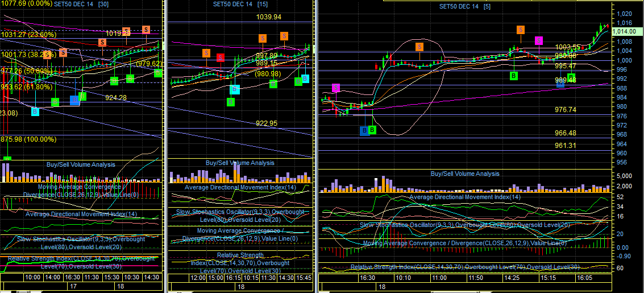Click green B marker beside blue B near 16:30, 5-minute chart
This screenshot has width=644, height=293.
tap(372, 130)
